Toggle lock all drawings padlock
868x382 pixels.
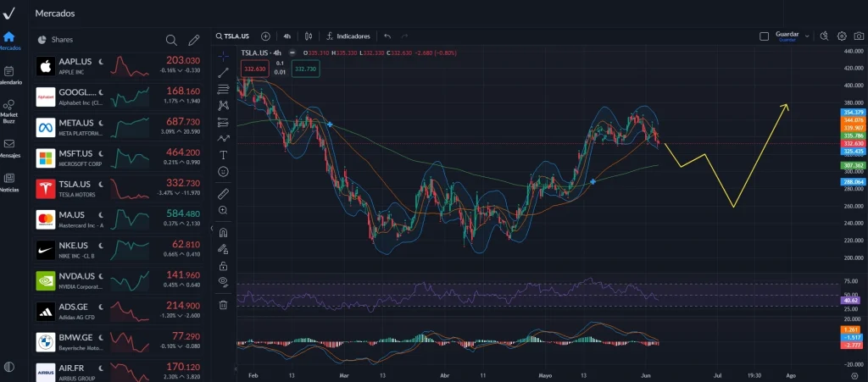[223, 266]
